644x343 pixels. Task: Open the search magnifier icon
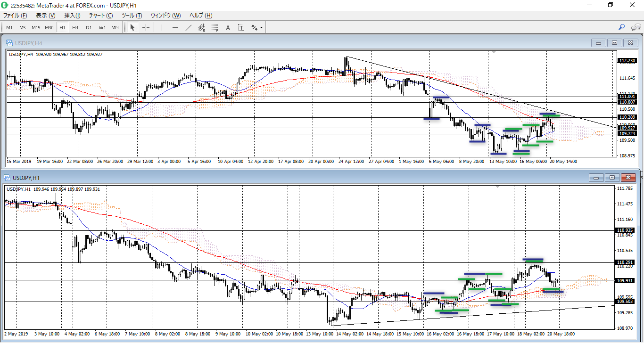click(622, 27)
